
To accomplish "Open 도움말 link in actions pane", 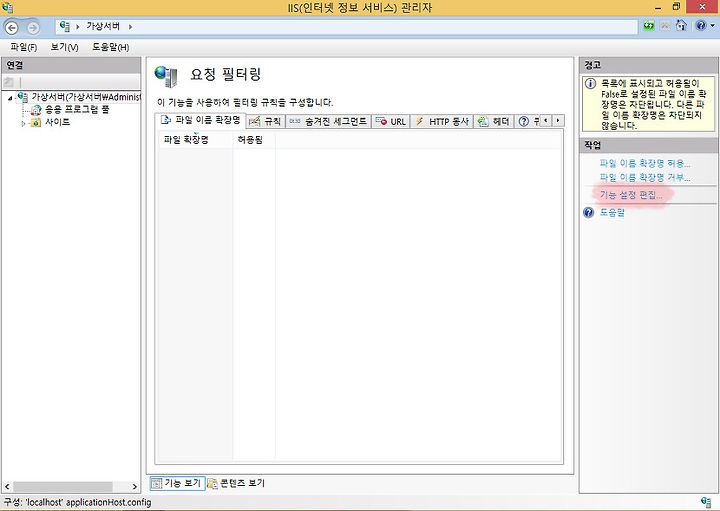I will [x=612, y=212].
